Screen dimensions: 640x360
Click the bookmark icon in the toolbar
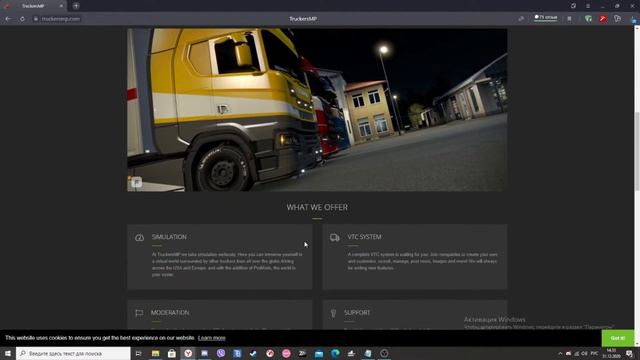click(569, 19)
